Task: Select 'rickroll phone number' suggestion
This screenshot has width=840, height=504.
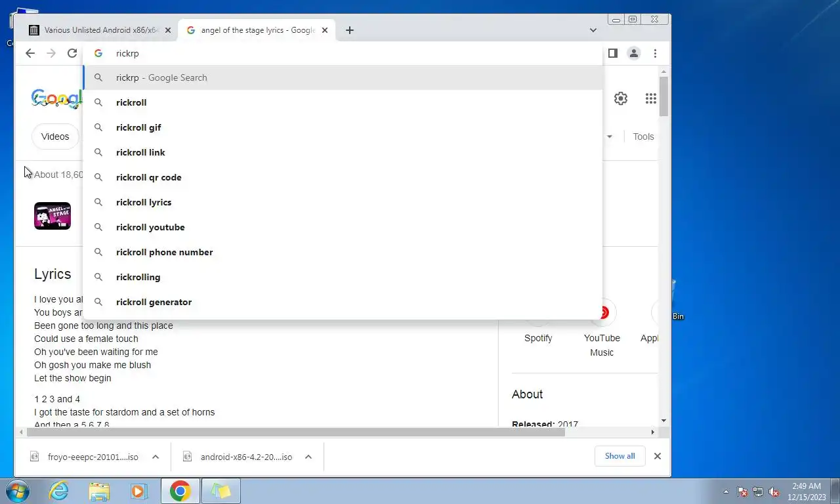Action: tap(343, 252)
